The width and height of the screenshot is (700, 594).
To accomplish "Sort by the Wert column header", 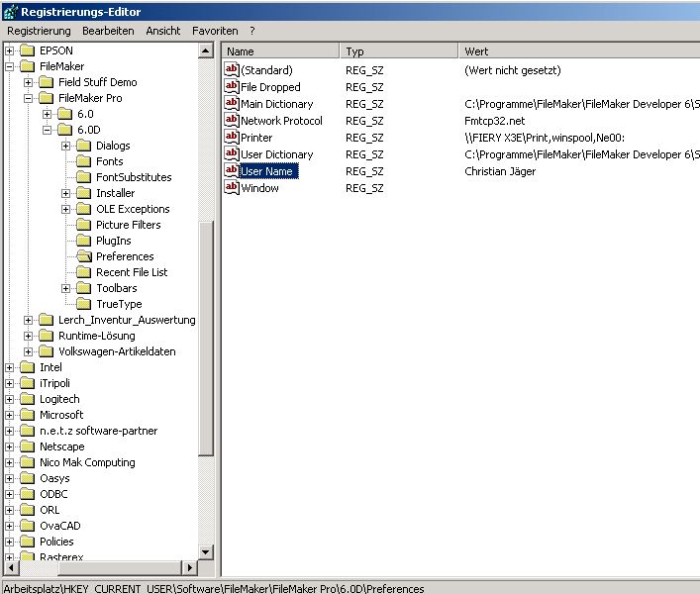I will tap(579, 51).
